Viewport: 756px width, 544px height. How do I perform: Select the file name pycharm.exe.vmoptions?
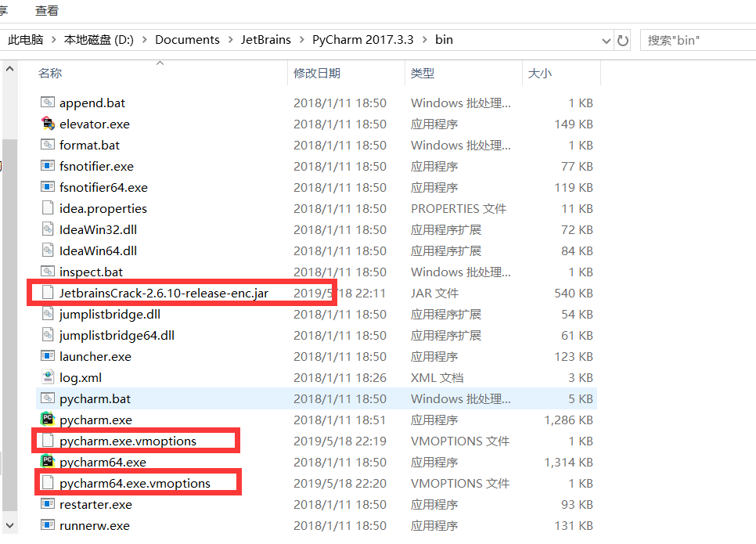tap(128, 441)
